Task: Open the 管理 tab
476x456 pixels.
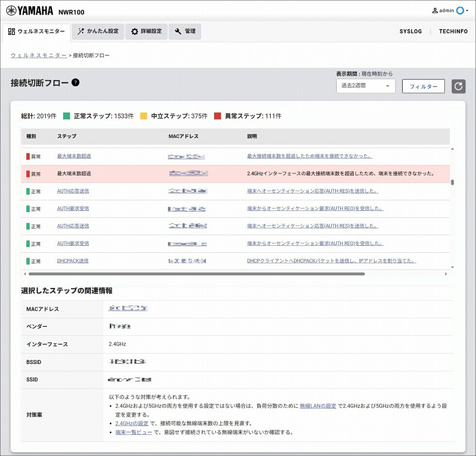Action: pyautogui.click(x=185, y=32)
